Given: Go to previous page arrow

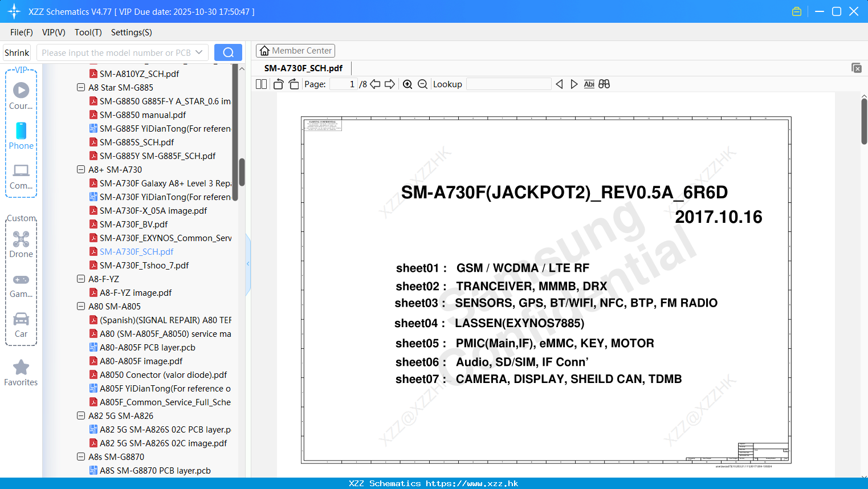Looking at the screenshot, I should coord(375,84).
